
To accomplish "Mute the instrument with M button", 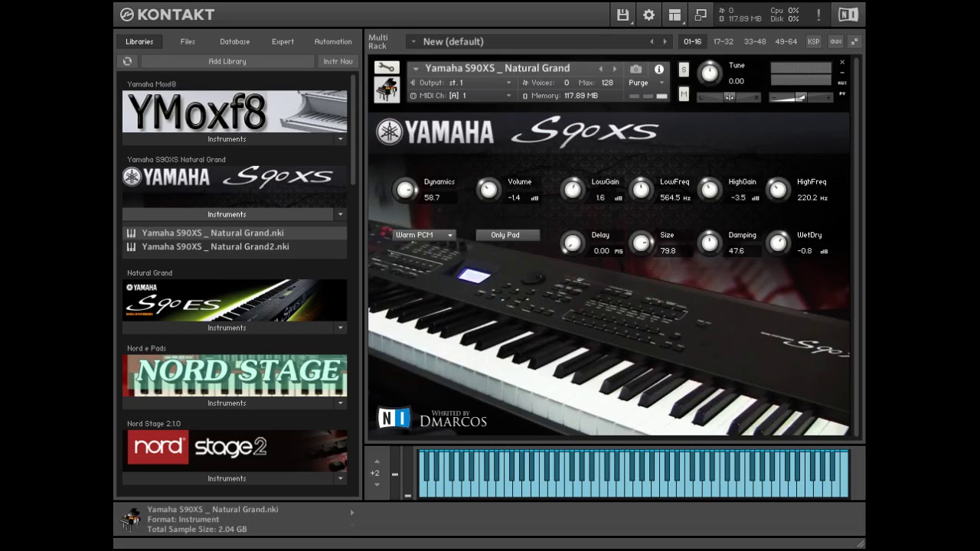I will (x=684, y=94).
